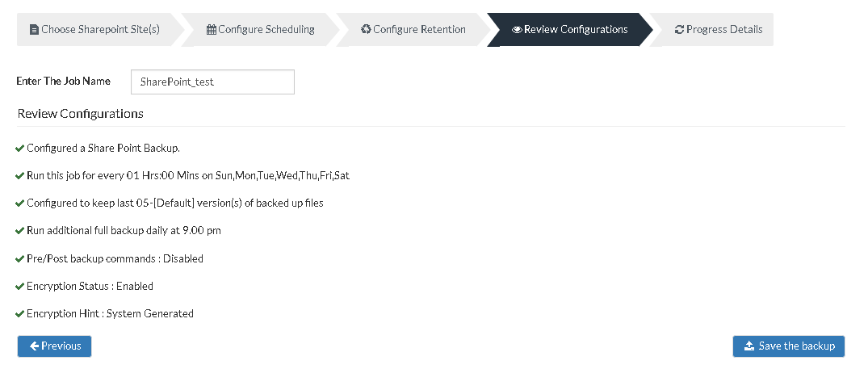Click the document icon on Choose Sharepoint Site(s)
This screenshot has height=369, width=868.
[35, 30]
